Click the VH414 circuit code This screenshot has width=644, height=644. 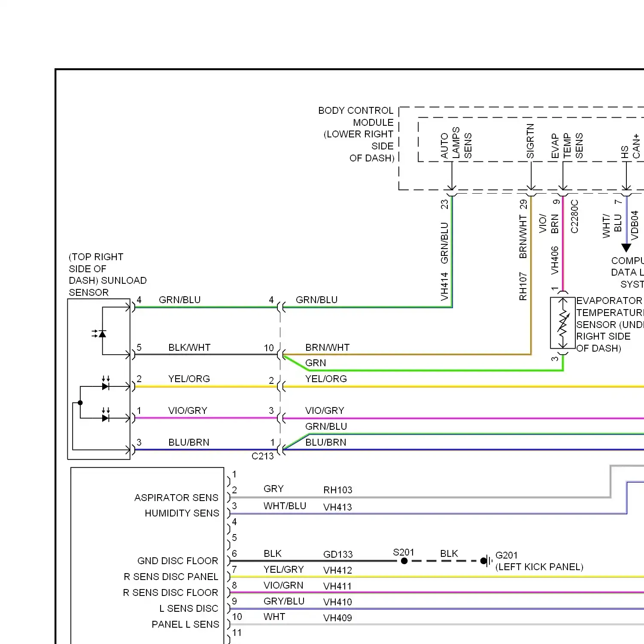tap(444, 286)
